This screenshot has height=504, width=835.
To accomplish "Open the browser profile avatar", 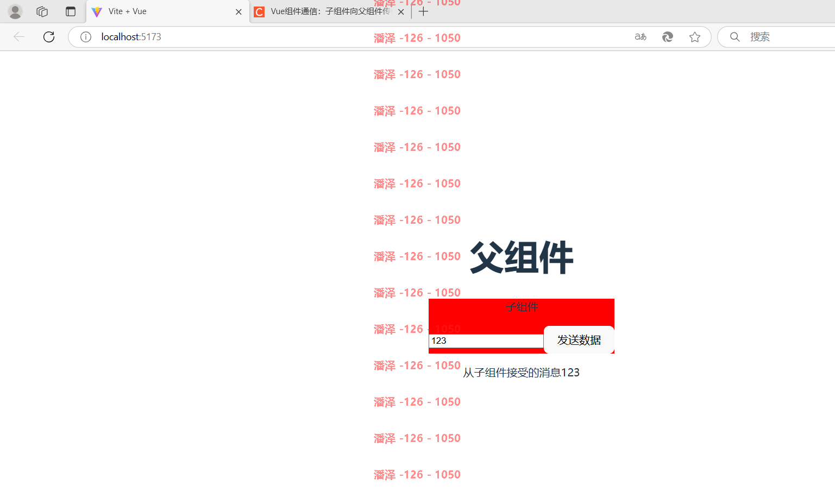I will [15, 11].
